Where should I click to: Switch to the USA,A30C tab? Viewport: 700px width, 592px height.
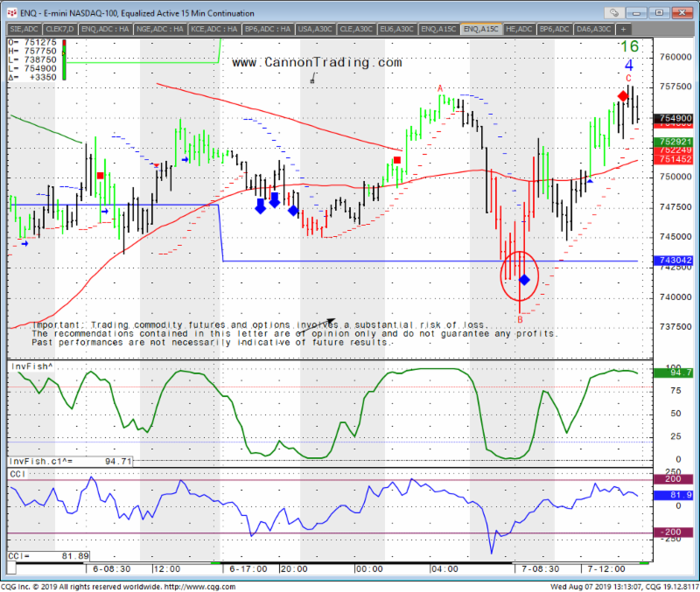pyautogui.click(x=317, y=29)
